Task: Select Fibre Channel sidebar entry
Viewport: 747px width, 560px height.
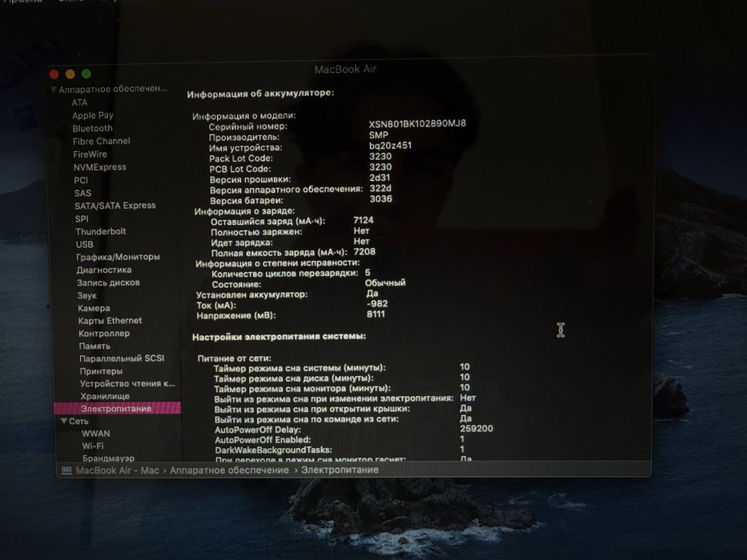Action: [x=101, y=141]
